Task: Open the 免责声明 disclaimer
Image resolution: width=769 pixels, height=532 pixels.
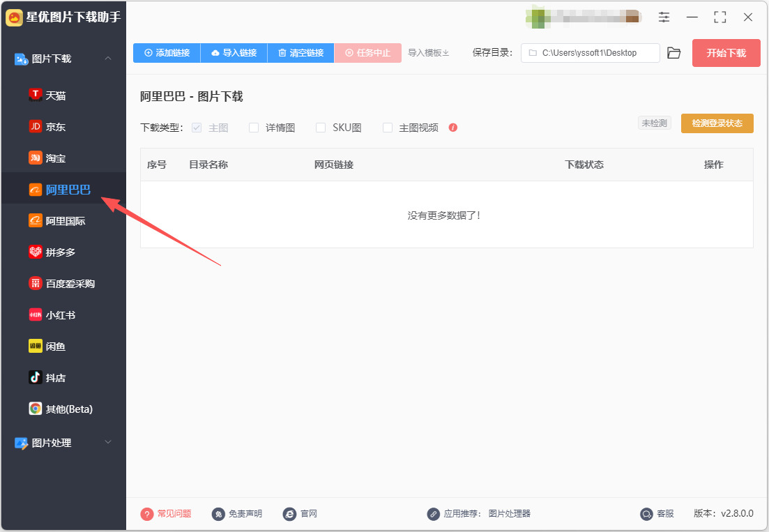Action: pyautogui.click(x=237, y=514)
